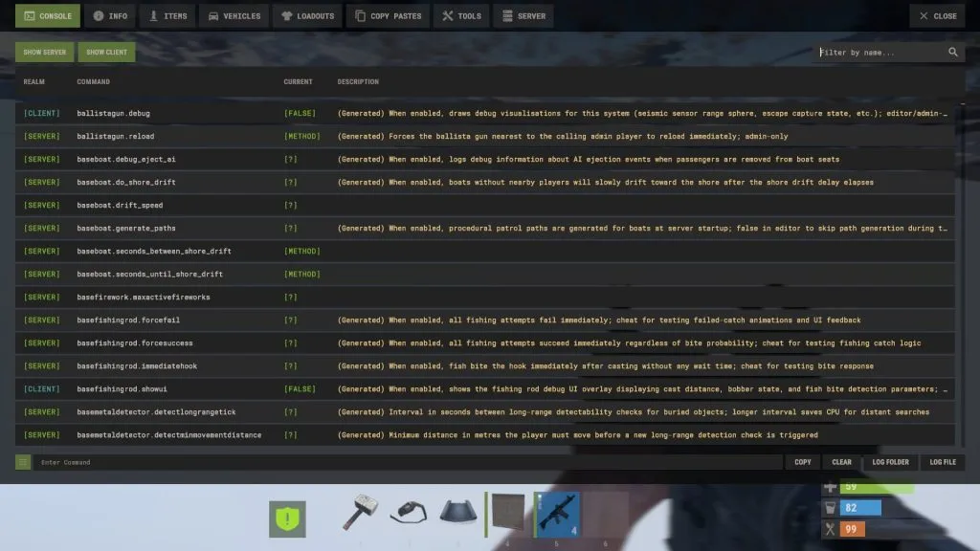The image size is (980, 551).
Task: Select baseboat.seconds_between_shore_drift command
Action: pos(485,252)
